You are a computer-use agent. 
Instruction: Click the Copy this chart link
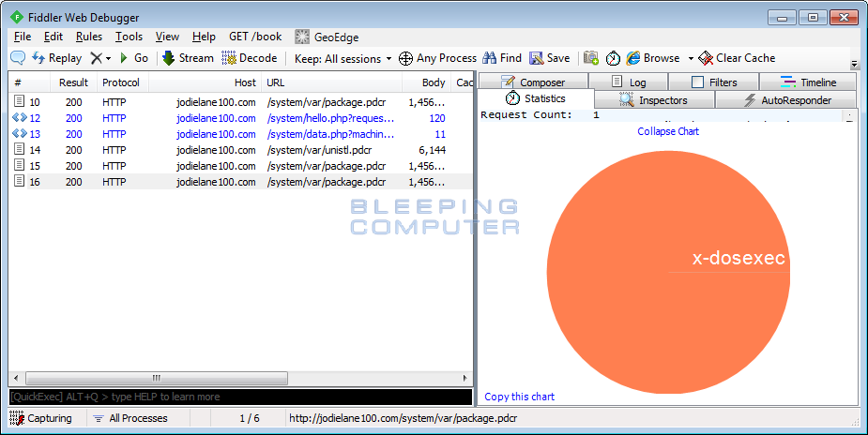[x=519, y=397]
